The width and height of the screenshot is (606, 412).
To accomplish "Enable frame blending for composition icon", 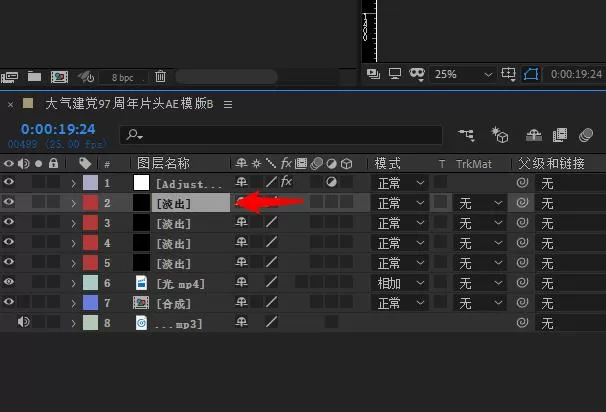I will (560, 135).
